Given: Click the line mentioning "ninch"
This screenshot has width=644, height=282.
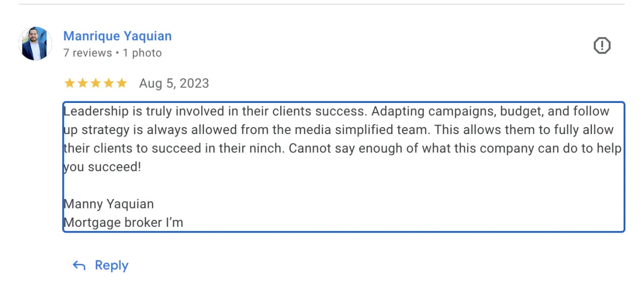Looking at the screenshot, I should (x=342, y=149).
